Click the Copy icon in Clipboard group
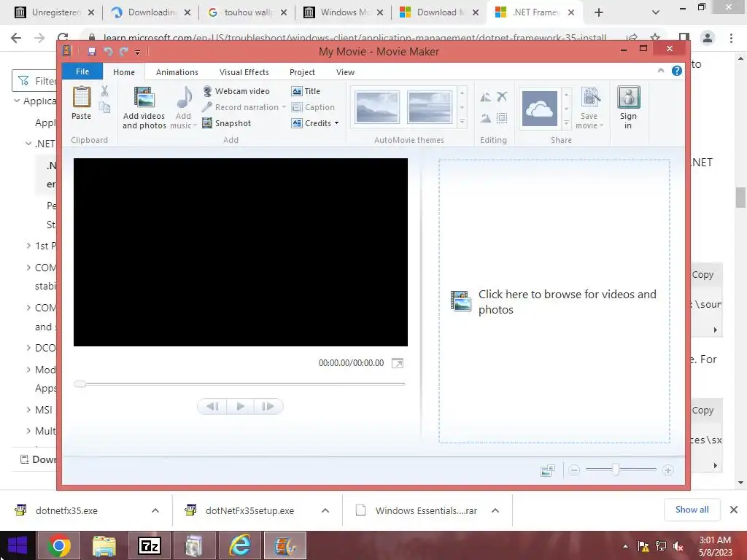 click(105, 108)
